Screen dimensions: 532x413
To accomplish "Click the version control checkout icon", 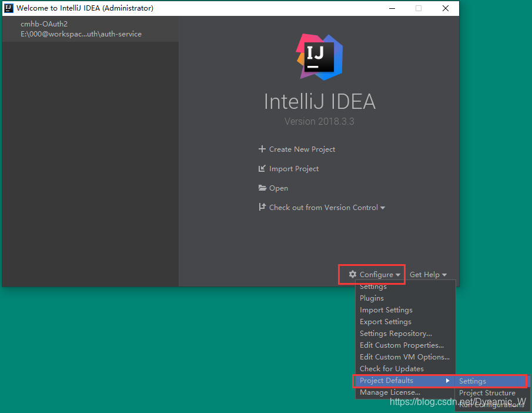I will click(x=262, y=207).
